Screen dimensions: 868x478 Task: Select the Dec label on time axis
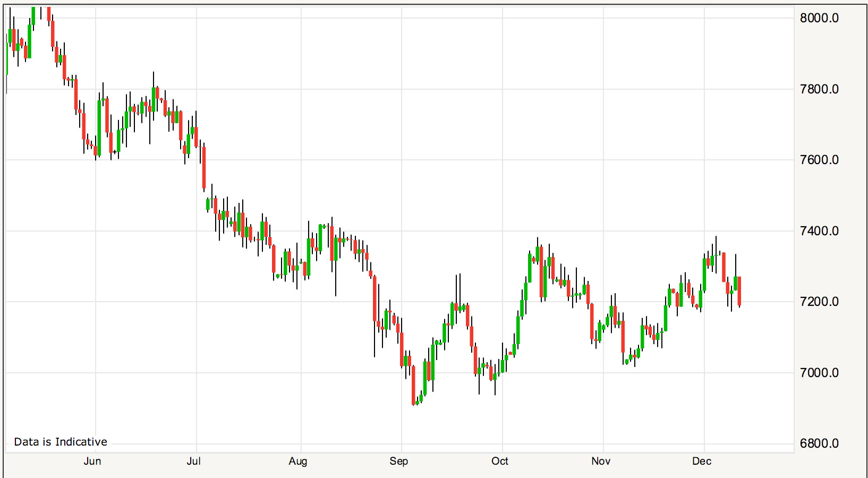point(701,461)
